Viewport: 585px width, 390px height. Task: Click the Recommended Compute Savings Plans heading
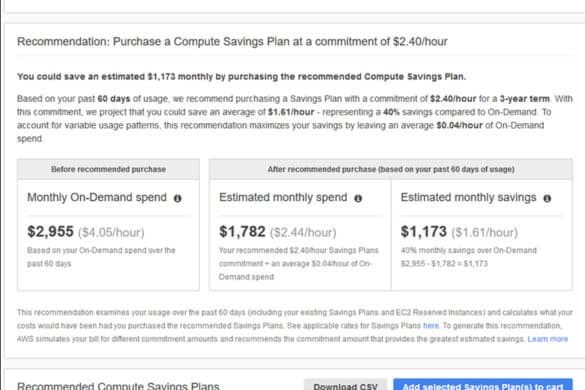[x=118, y=386]
